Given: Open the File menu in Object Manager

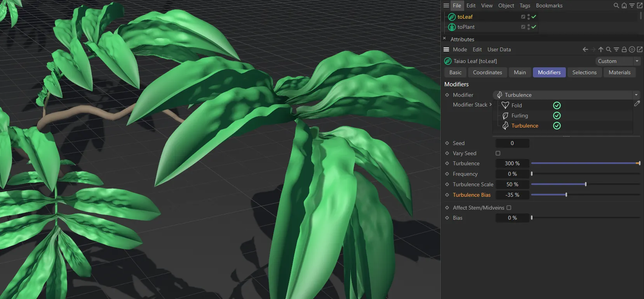Looking at the screenshot, I should tap(457, 5).
